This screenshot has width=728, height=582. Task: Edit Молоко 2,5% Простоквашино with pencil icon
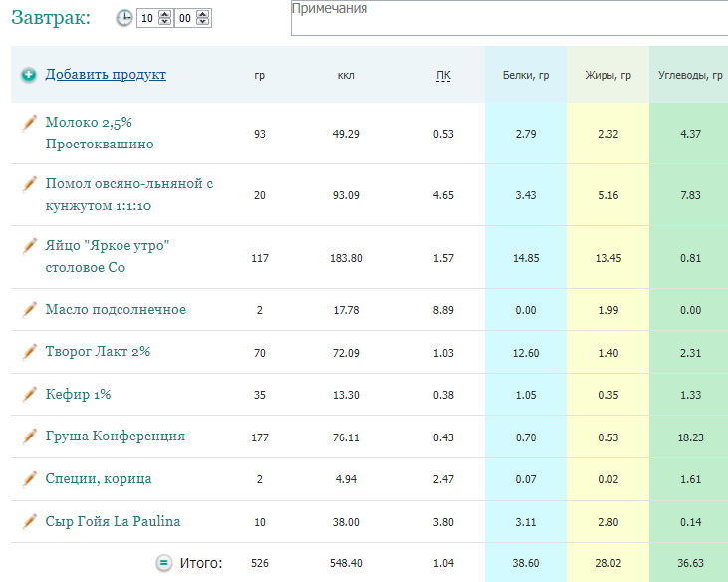tap(29, 124)
